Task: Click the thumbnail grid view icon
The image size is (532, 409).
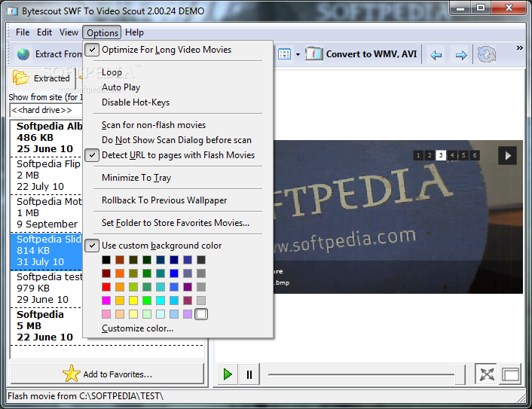Action: 284,54
